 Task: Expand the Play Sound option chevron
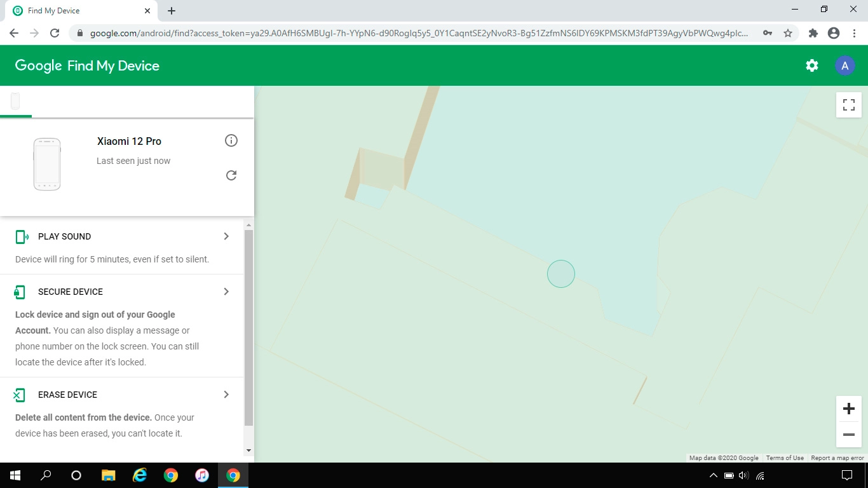click(226, 236)
